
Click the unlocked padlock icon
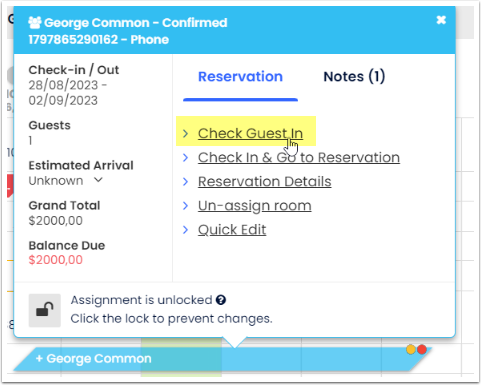pos(45,310)
